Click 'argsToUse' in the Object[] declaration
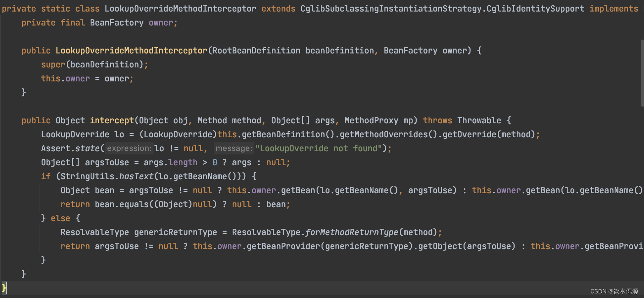Screen dimensions: 644x298 pyautogui.click(x=107, y=162)
